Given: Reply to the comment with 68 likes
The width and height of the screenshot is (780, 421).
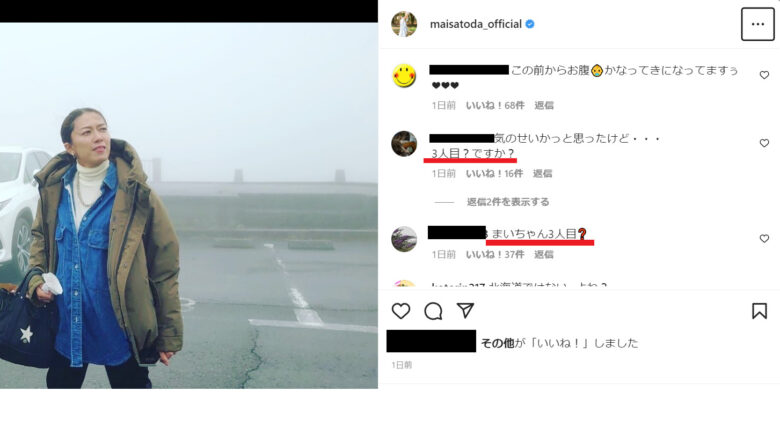Looking at the screenshot, I should click(544, 105).
